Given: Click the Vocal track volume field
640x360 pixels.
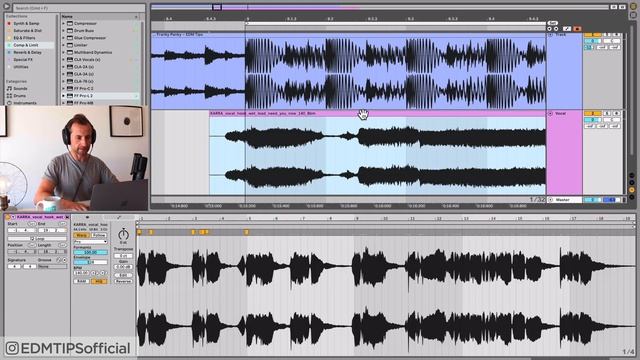Looking at the screenshot, I should click(x=593, y=120).
